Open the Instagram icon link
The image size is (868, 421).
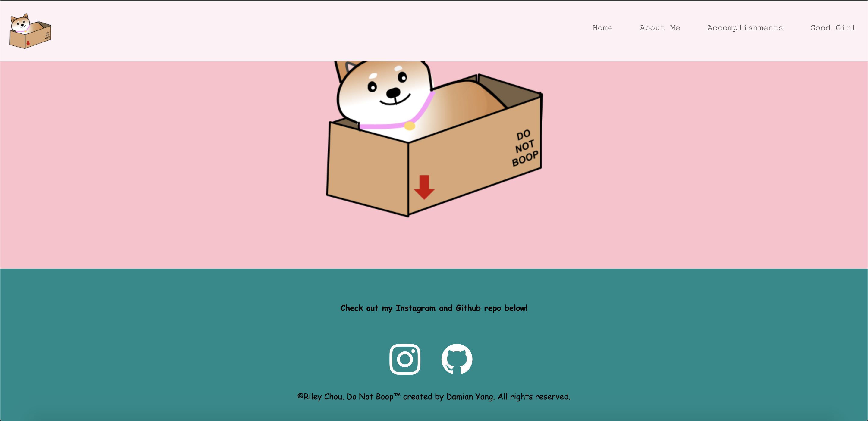(x=405, y=359)
